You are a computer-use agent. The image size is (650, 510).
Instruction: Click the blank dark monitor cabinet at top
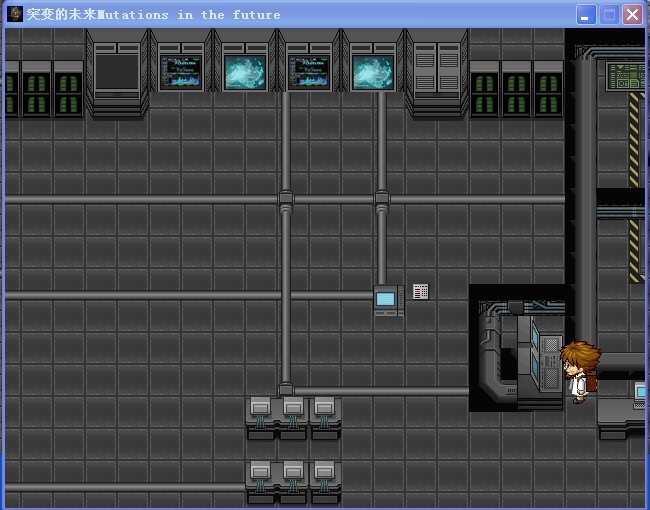(x=117, y=74)
